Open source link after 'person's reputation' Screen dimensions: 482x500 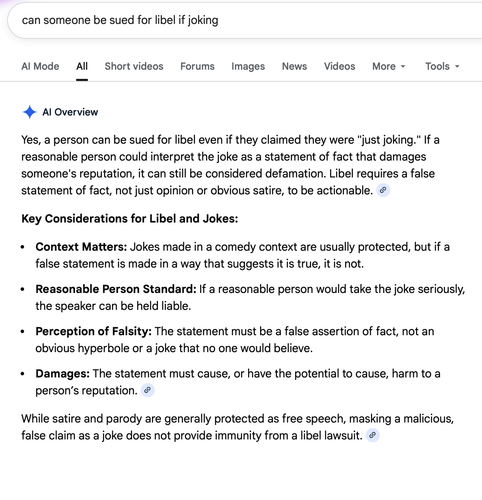click(148, 390)
